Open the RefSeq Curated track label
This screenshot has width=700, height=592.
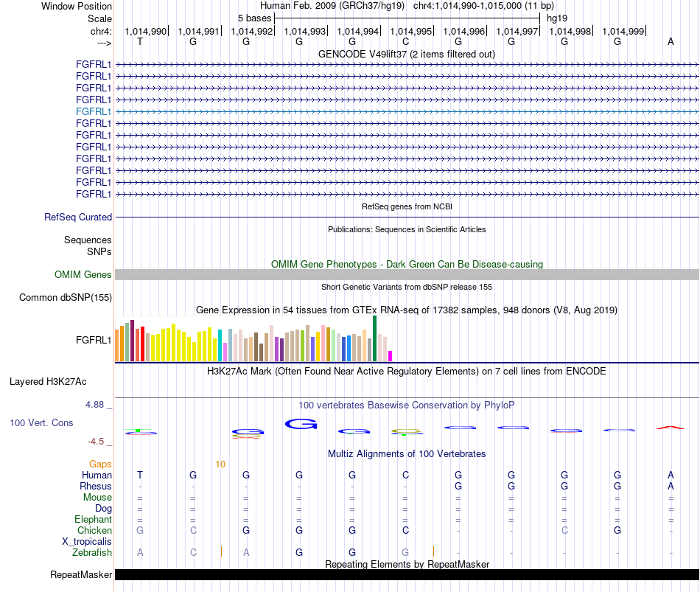pos(78,217)
